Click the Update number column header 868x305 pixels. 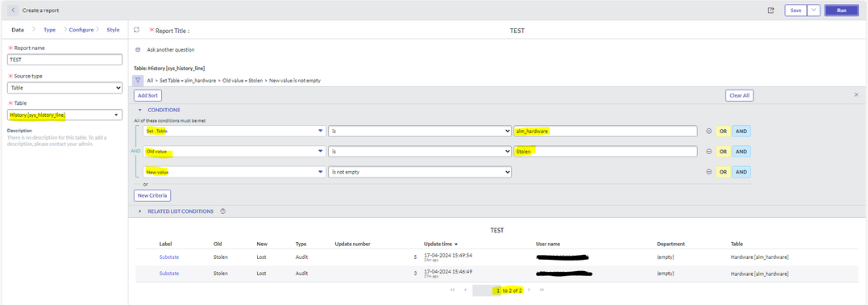pos(353,244)
